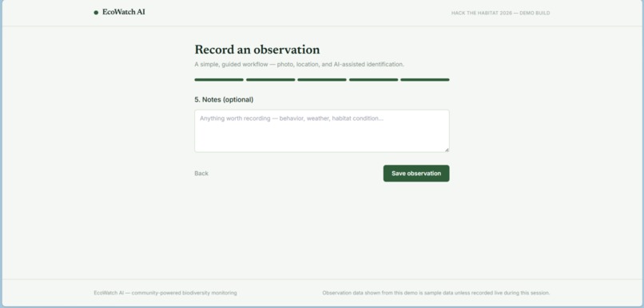644x308 pixels.
Task: Select the notes textarea resize handle
Action: point(447,150)
